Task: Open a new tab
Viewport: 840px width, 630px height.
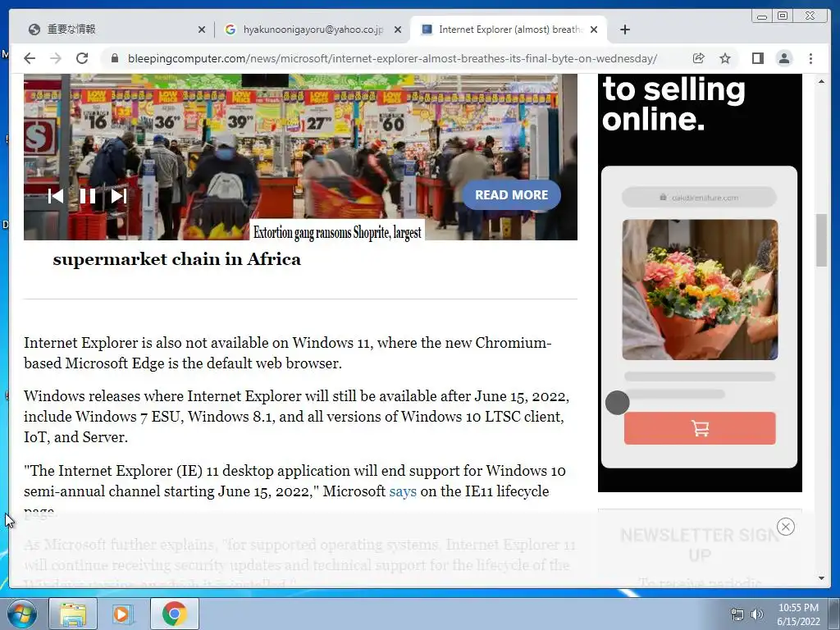Action: 624,30
